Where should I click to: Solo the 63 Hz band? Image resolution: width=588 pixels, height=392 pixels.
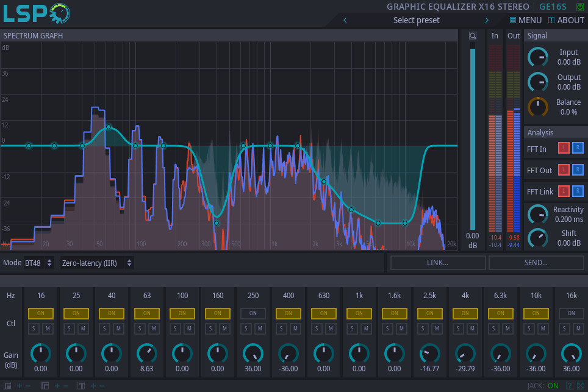pyautogui.click(x=140, y=329)
